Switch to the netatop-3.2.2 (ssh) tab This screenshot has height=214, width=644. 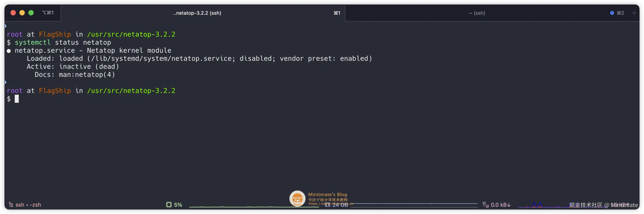click(x=203, y=13)
